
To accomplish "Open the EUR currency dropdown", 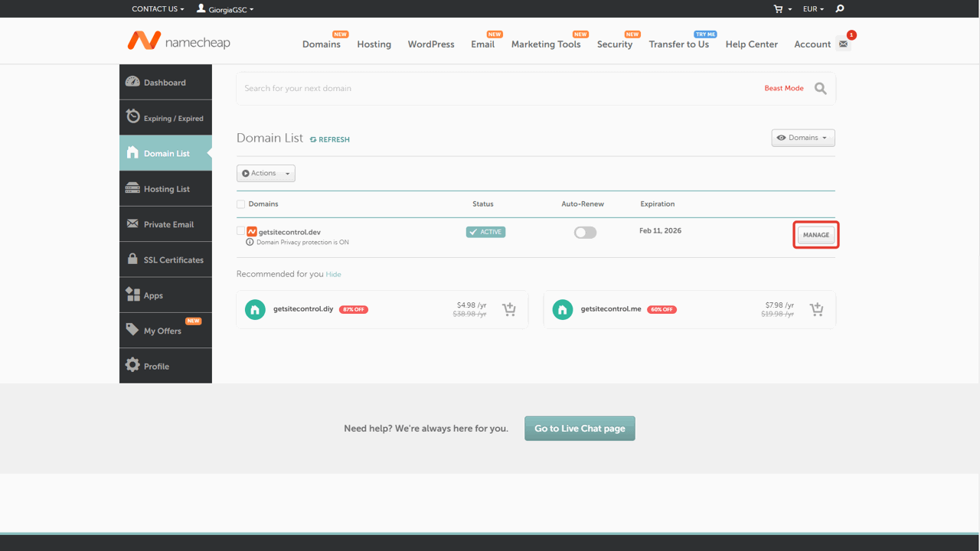I will [x=813, y=9].
